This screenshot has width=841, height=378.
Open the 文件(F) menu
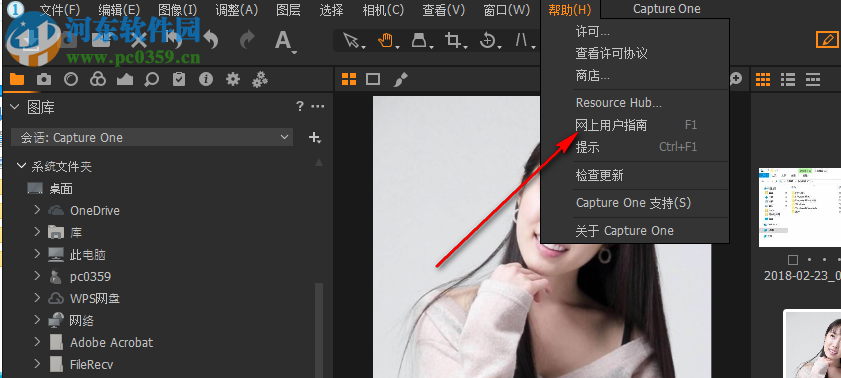pos(60,9)
